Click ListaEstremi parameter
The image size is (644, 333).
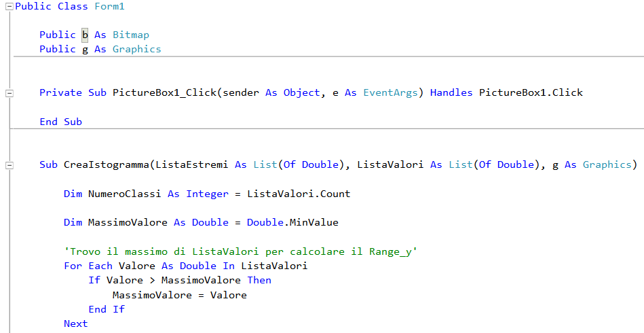pos(191,165)
